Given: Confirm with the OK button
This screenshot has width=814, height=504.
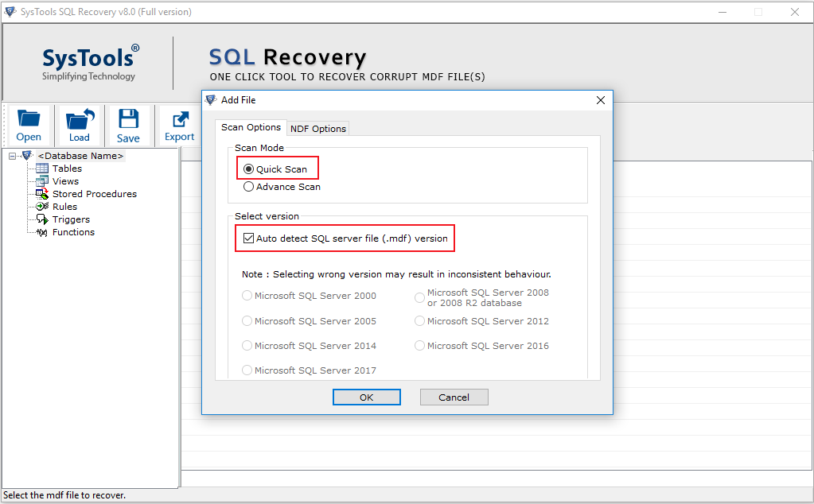Looking at the screenshot, I should click(367, 397).
